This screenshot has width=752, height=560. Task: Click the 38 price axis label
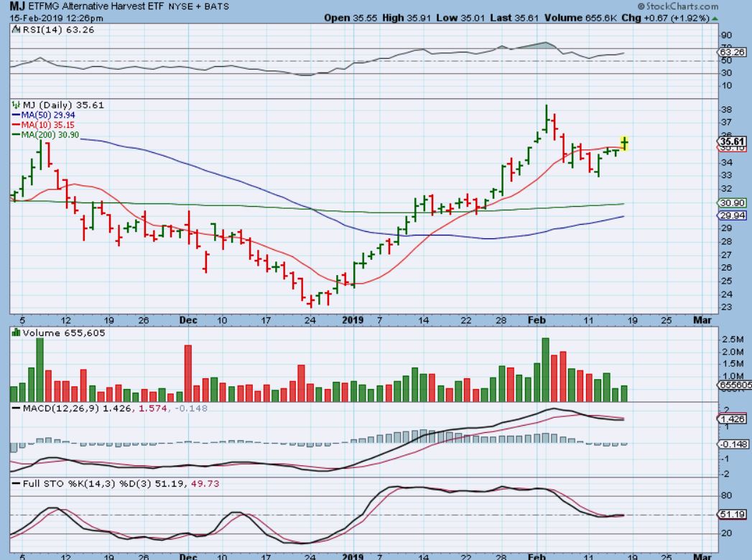coord(727,110)
